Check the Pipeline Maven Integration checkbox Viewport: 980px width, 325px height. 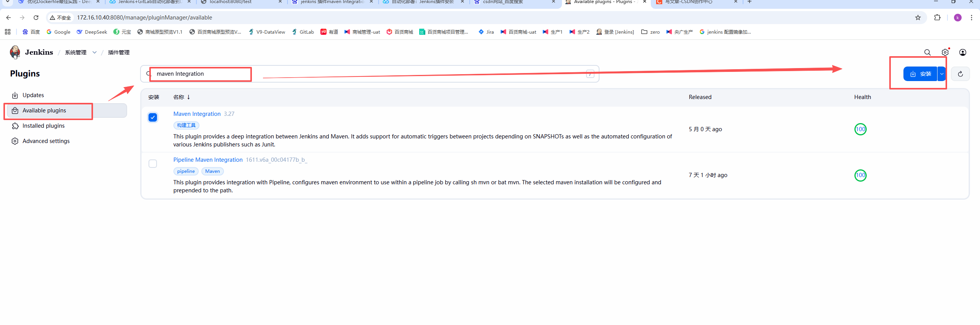(153, 164)
